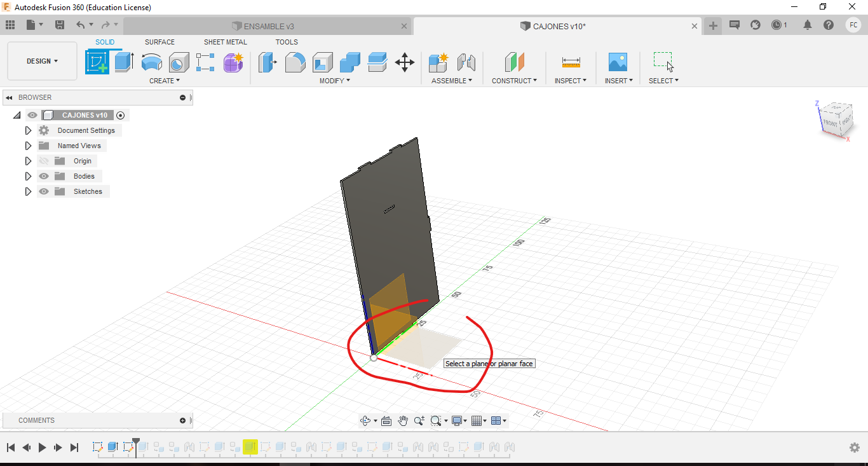
Task: Select the Press Pull tool
Action: (268, 62)
